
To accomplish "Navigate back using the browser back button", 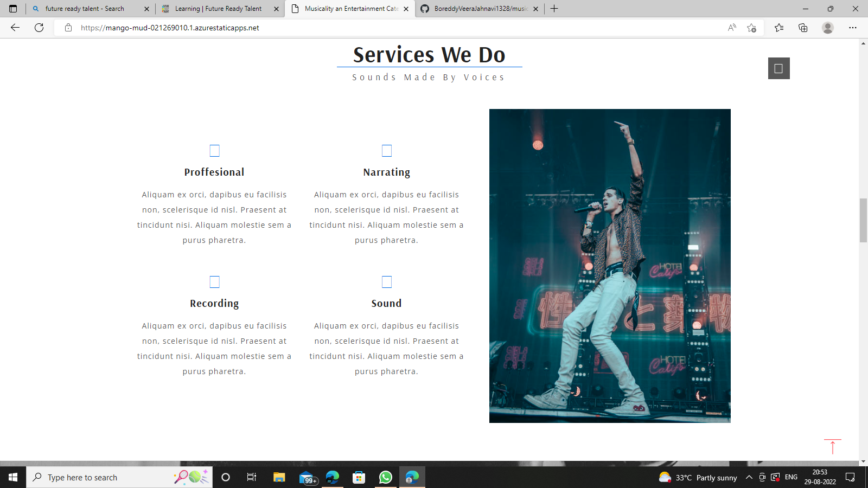I will click(13, 28).
